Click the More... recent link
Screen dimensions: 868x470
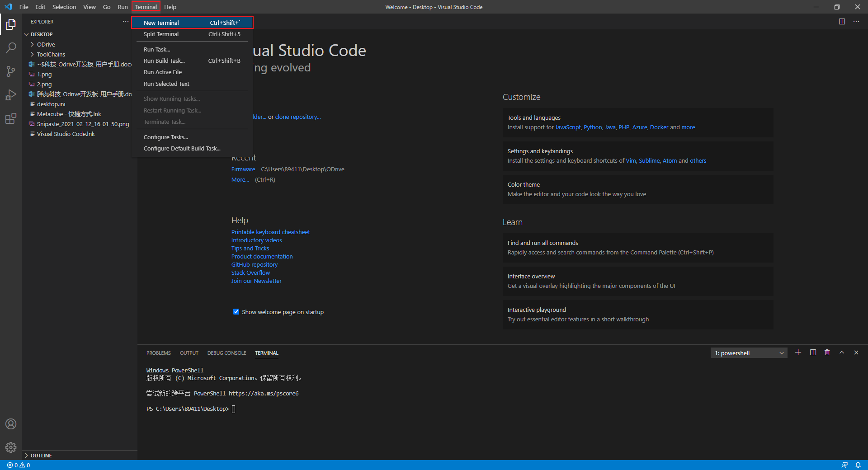click(x=240, y=179)
